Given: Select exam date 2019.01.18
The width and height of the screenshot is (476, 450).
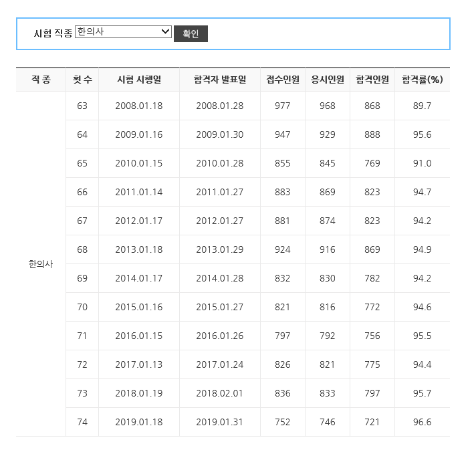Looking at the screenshot, I should 139,422.
